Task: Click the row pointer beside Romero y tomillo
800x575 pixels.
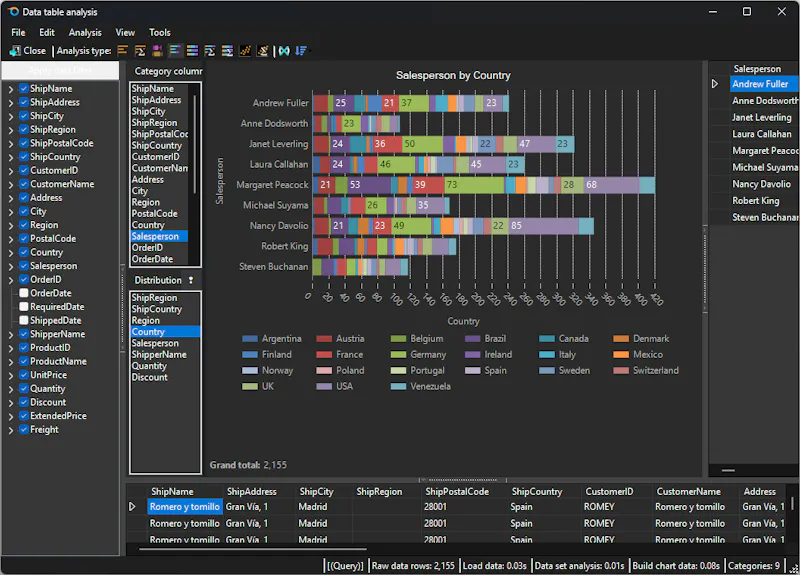Action: 132,507
